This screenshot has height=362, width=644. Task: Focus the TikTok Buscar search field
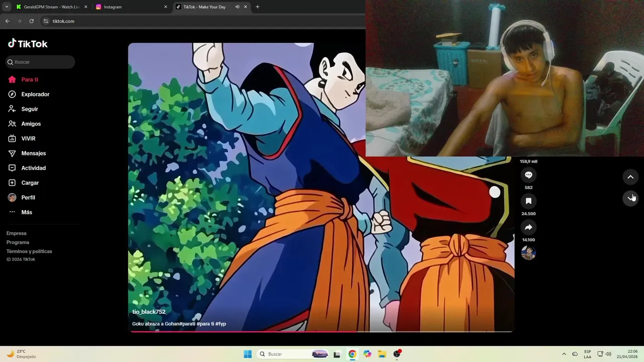[x=40, y=62]
